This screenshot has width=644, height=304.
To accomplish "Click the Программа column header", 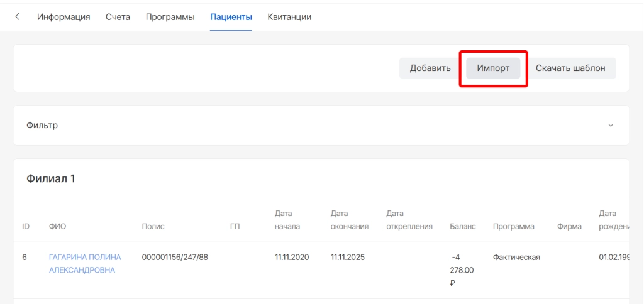I will [x=513, y=226].
